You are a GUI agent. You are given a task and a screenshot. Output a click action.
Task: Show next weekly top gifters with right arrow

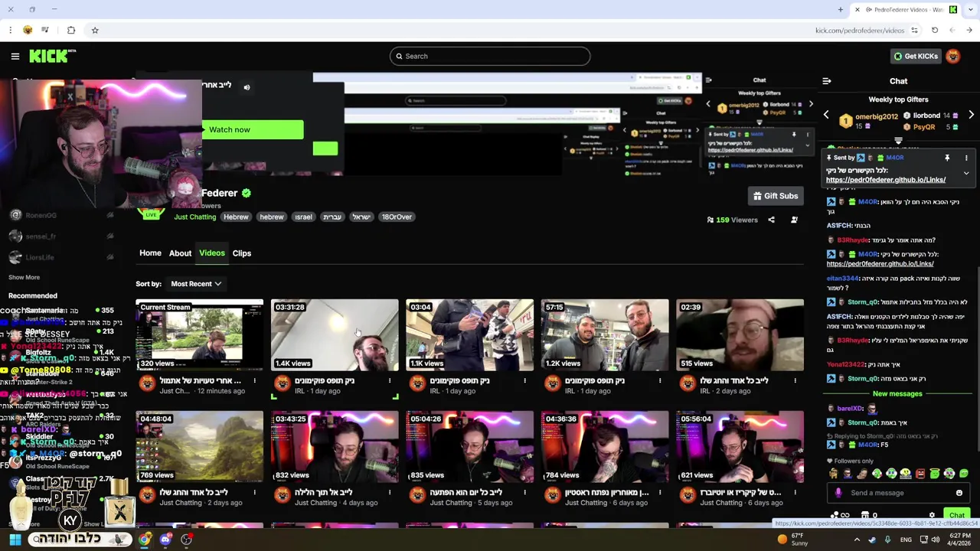[x=971, y=115]
